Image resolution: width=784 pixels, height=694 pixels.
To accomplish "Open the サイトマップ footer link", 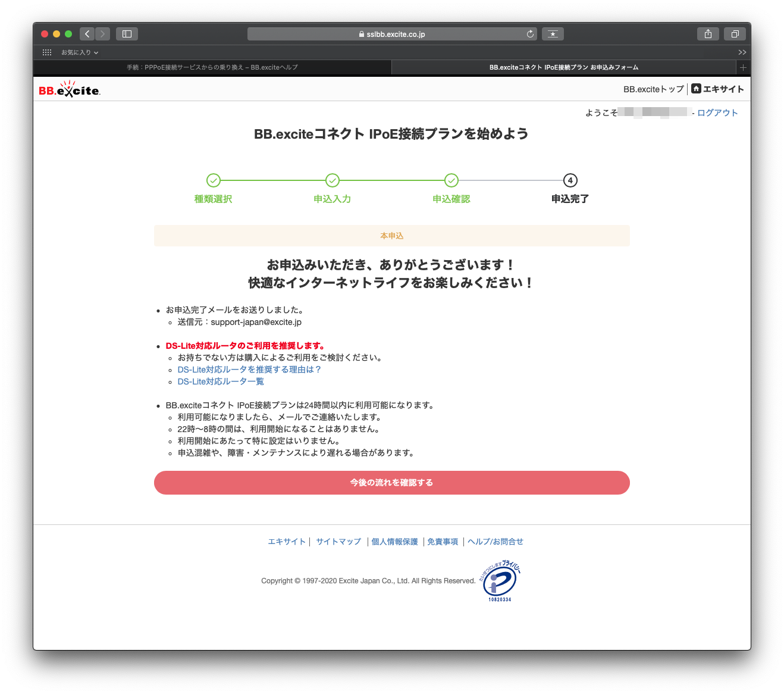I will click(x=338, y=542).
